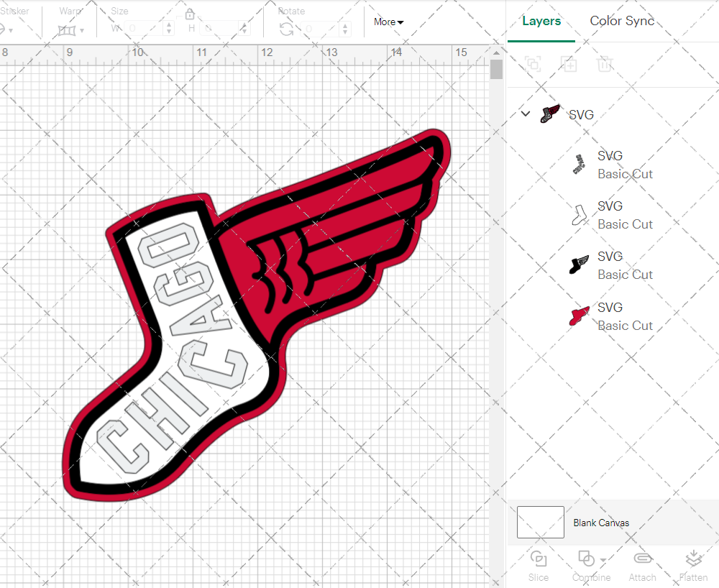This screenshot has width=719, height=588.
Task: Click the Group layers icon
Action: pyautogui.click(x=533, y=65)
